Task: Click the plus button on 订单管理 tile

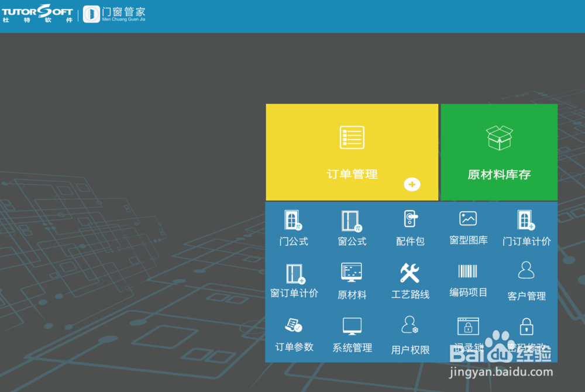Action: point(412,184)
